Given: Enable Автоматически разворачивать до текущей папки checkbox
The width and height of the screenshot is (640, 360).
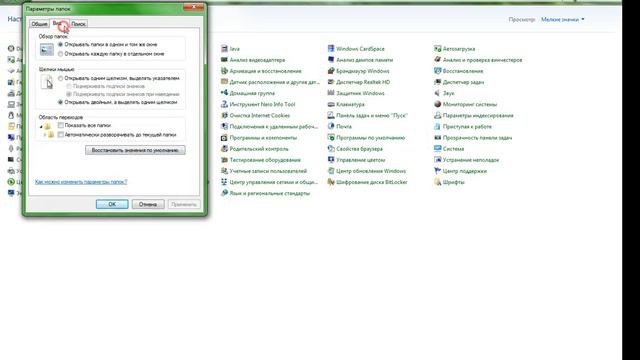Looking at the screenshot, I should point(61,134).
